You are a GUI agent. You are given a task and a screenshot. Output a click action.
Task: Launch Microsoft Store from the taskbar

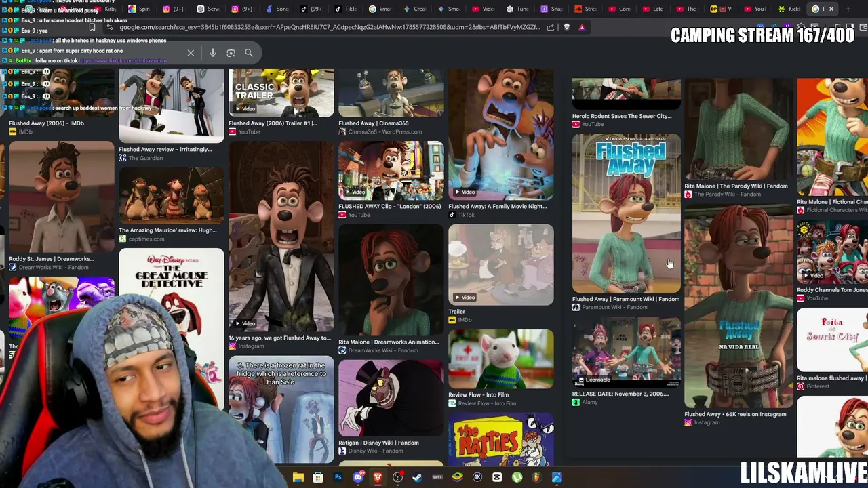(318, 478)
